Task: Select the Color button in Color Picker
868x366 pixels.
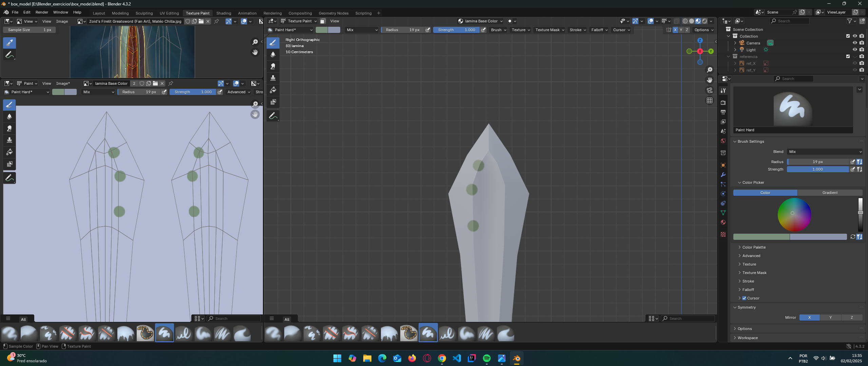Action: (x=765, y=193)
